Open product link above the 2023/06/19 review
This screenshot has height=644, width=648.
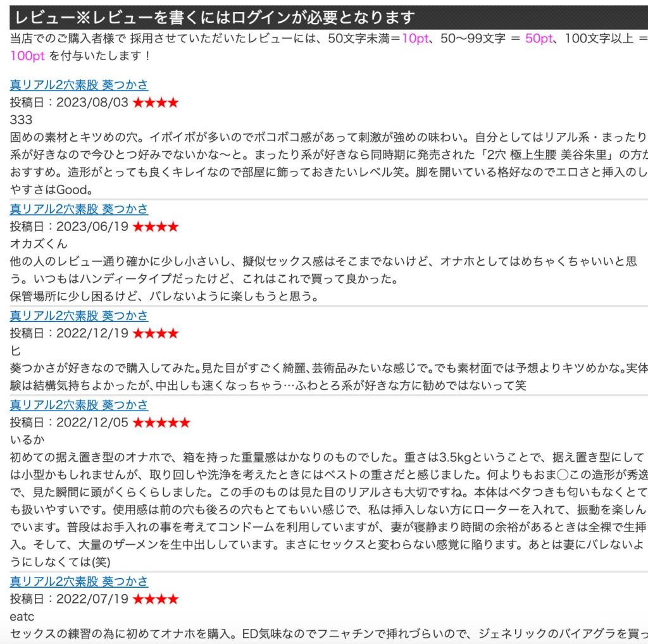(78, 209)
